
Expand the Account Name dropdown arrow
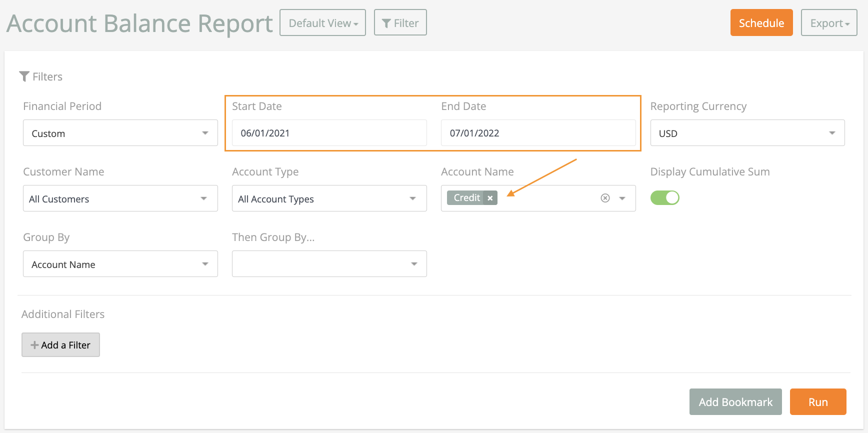[x=622, y=198]
